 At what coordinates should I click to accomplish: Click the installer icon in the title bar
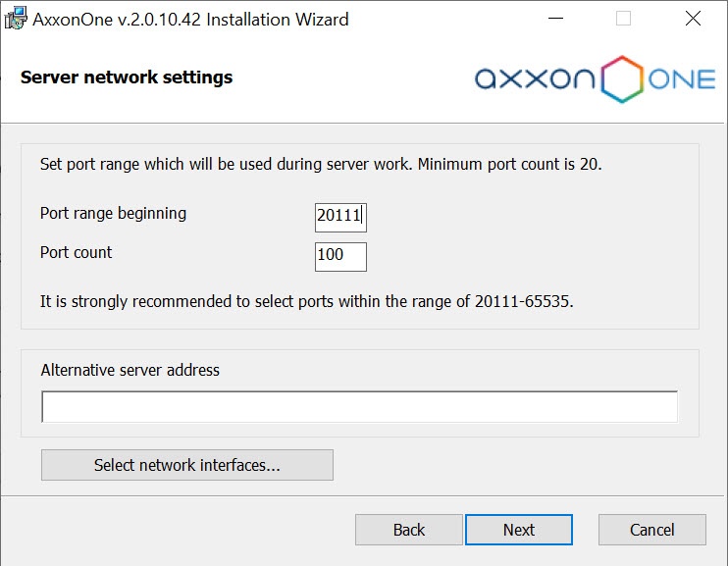coord(15,19)
